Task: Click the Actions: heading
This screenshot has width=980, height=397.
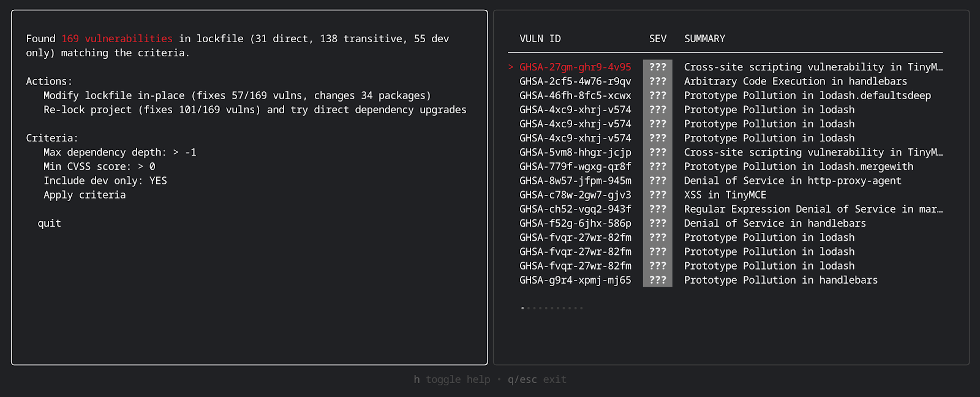Action: pos(49,81)
